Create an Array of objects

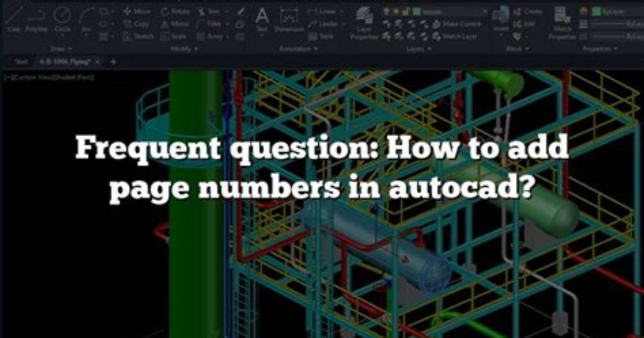(210, 36)
